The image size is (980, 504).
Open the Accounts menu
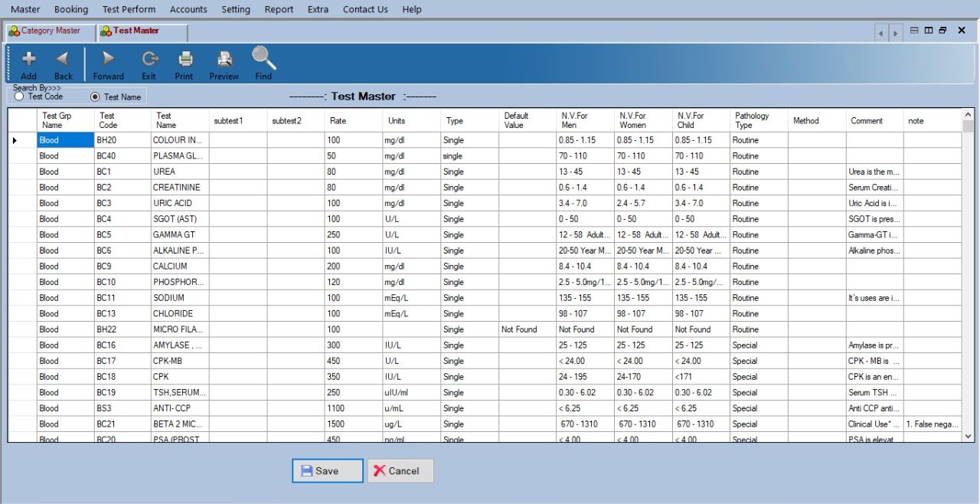pyautogui.click(x=188, y=9)
